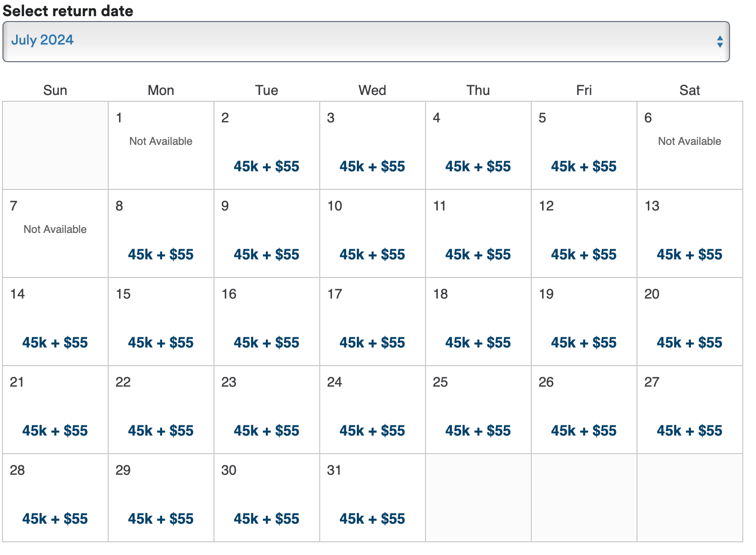The height and width of the screenshot is (555, 756).
Task: Select July 14 Sunday fare
Action: coord(55,343)
